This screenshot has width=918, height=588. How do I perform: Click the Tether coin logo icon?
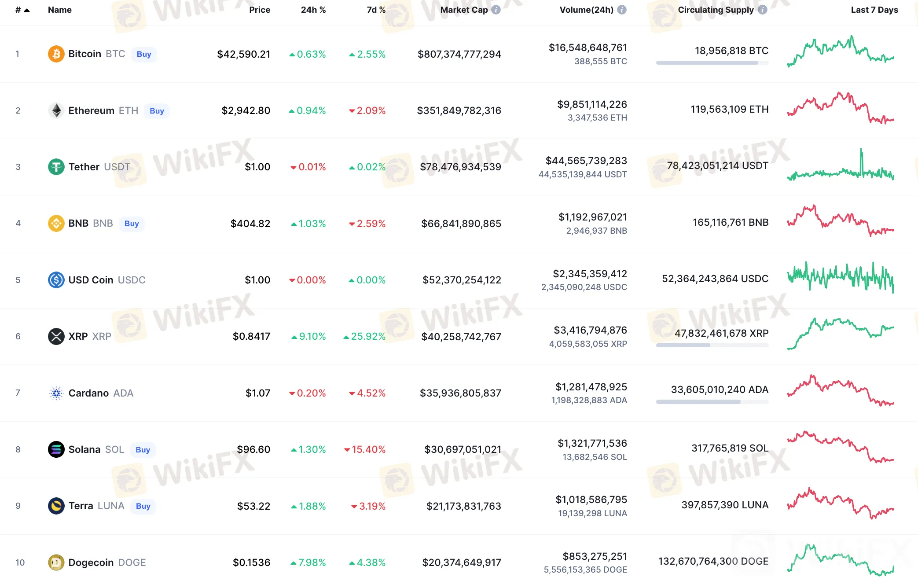56,167
